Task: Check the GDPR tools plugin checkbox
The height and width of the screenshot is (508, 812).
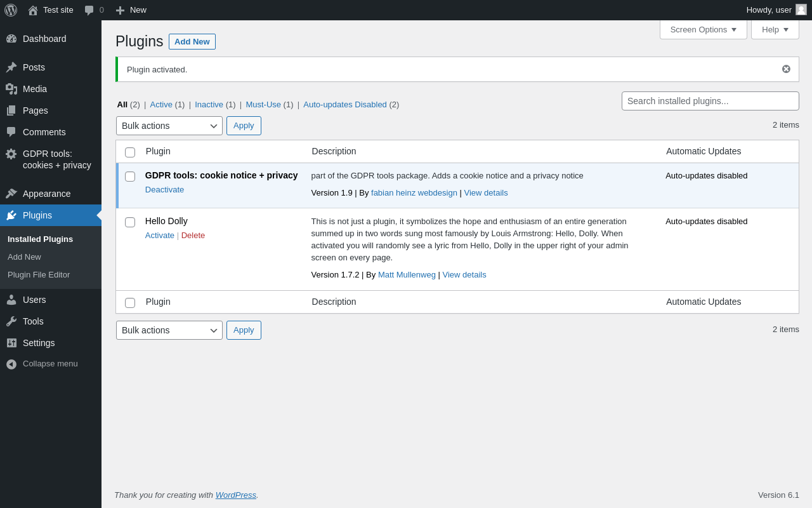Action: pos(130,177)
